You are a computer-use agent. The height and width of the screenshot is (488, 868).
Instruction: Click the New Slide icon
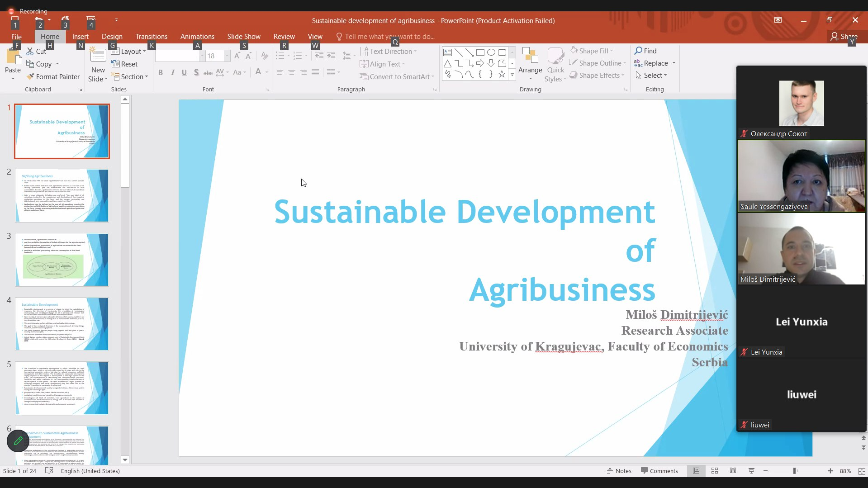[98, 56]
